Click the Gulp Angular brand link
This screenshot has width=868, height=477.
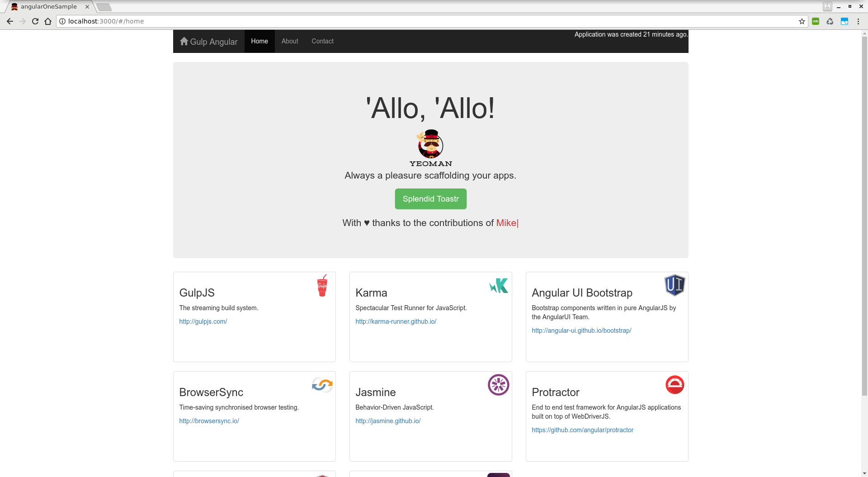tap(209, 42)
